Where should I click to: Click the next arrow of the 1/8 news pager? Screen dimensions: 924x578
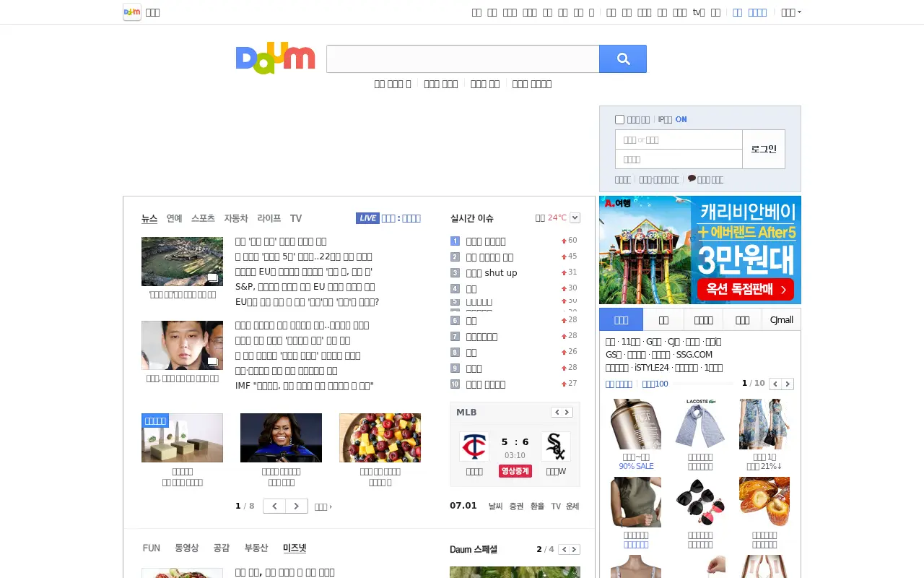click(x=297, y=506)
